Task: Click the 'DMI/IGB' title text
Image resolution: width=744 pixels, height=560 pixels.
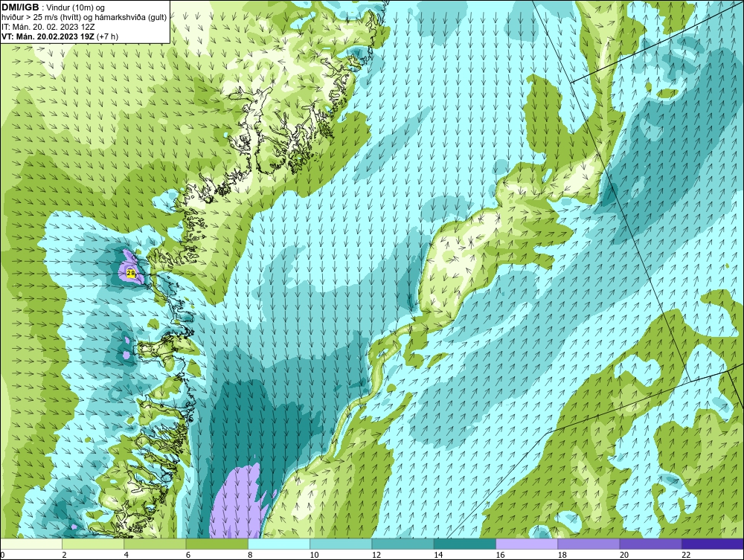Action: point(20,7)
